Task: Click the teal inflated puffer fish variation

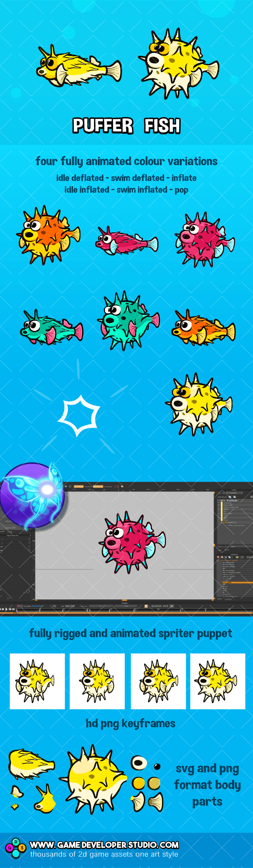Action: pos(128,321)
